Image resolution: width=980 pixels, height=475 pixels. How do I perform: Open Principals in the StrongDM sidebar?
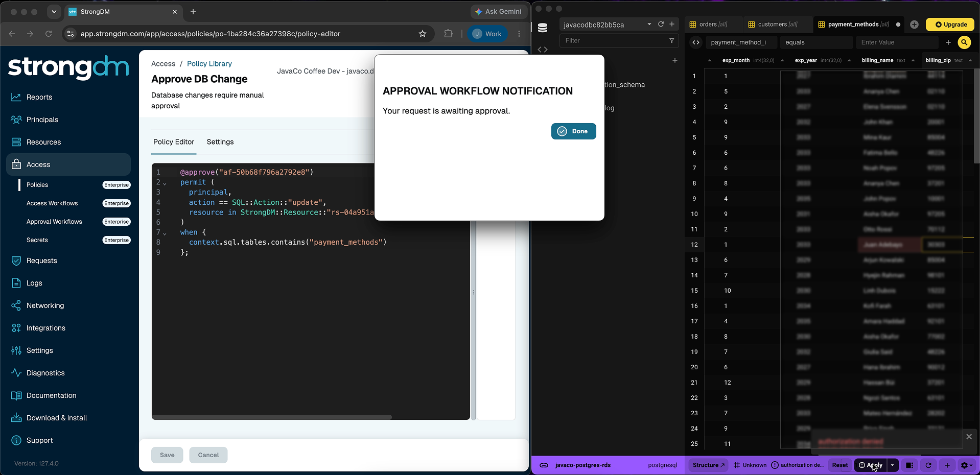[x=42, y=120]
